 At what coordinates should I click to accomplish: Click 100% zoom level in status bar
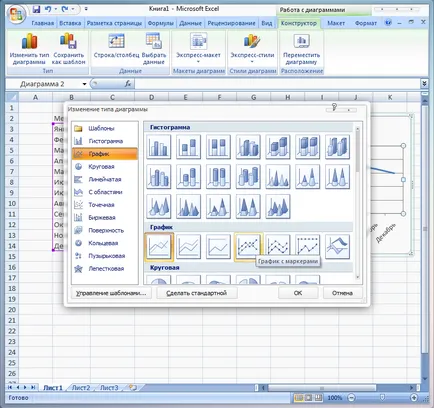click(335, 398)
